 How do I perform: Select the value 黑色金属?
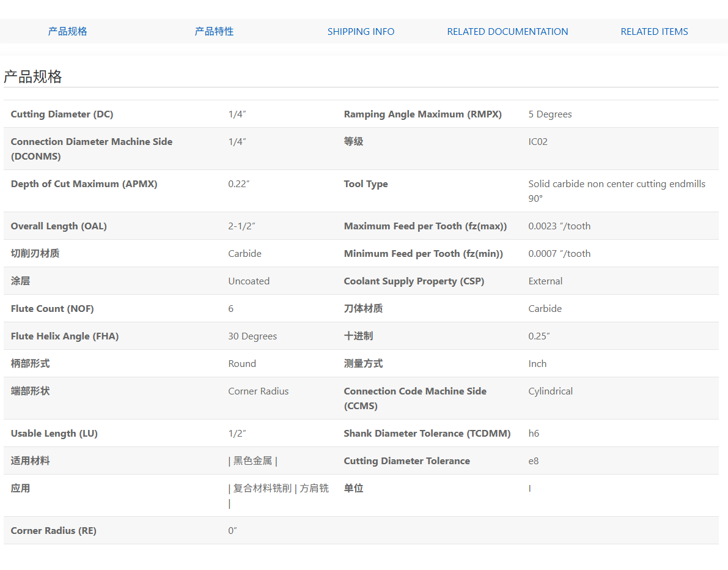252,461
